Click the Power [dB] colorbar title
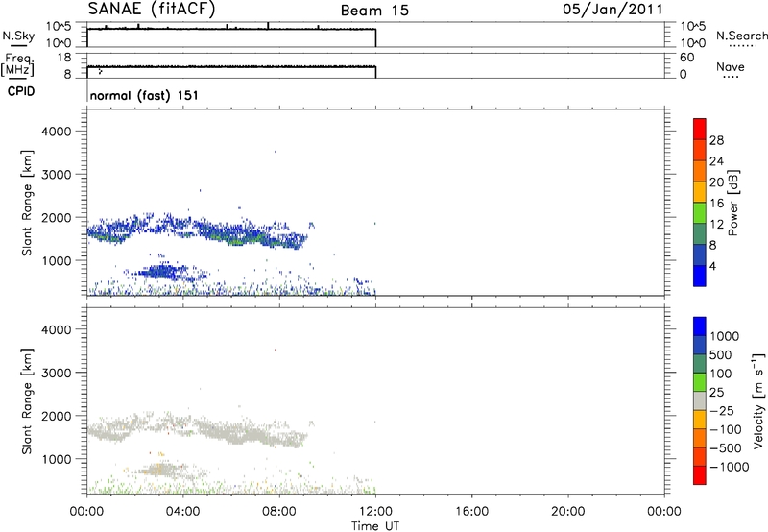Image resolution: width=768 pixels, height=532 pixels. pyautogui.click(x=733, y=203)
